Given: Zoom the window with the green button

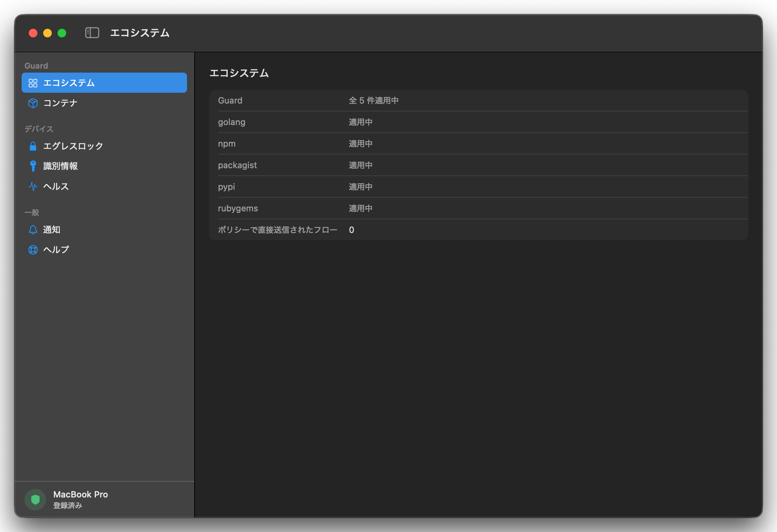Looking at the screenshot, I should click(62, 33).
